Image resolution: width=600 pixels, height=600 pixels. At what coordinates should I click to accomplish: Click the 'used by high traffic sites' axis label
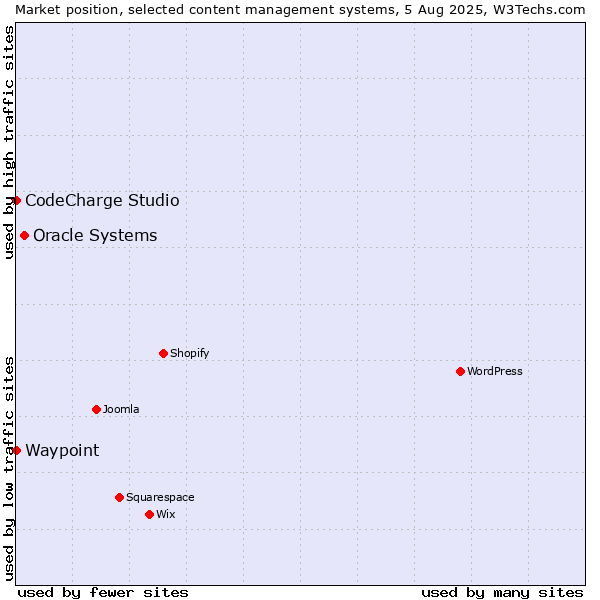pyautogui.click(x=8, y=142)
